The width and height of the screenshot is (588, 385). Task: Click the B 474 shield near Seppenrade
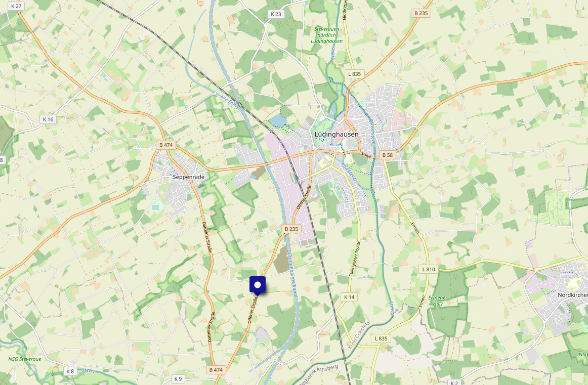166,145
